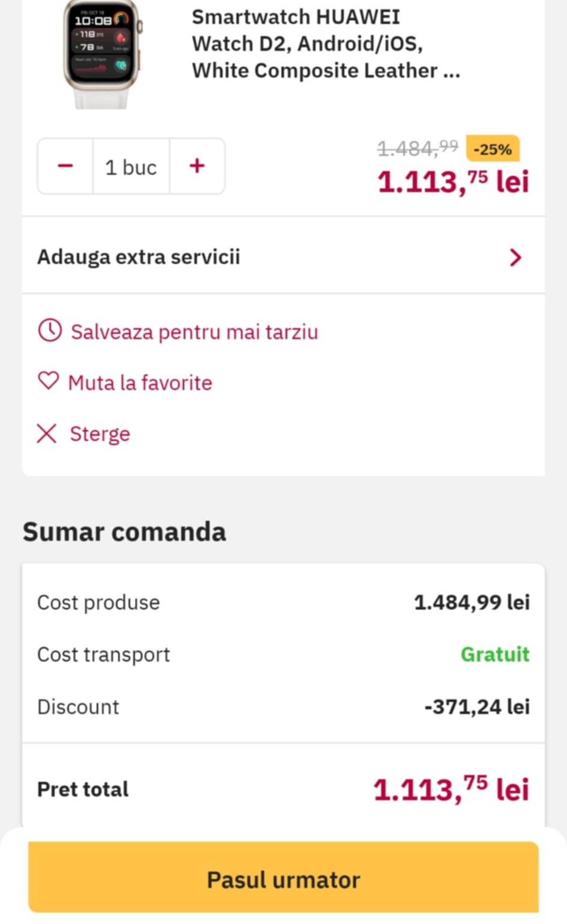
Task: Click the -25% discount badge
Action: coord(493,149)
